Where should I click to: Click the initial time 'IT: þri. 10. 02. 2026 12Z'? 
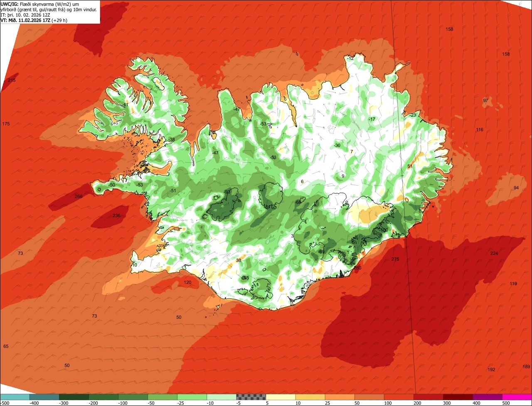[x=25, y=15]
